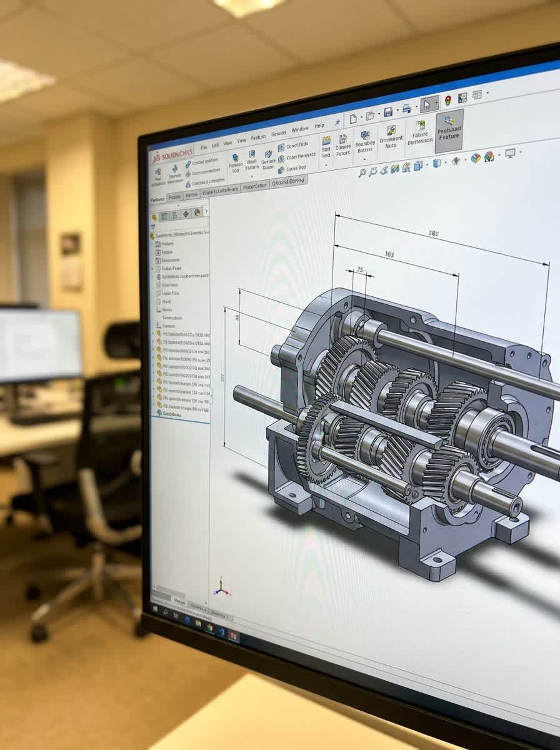Viewport: 560px width, 750px height.
Task: Click the Apply Scene icon in view toolbar
Action: pos(489,156)
